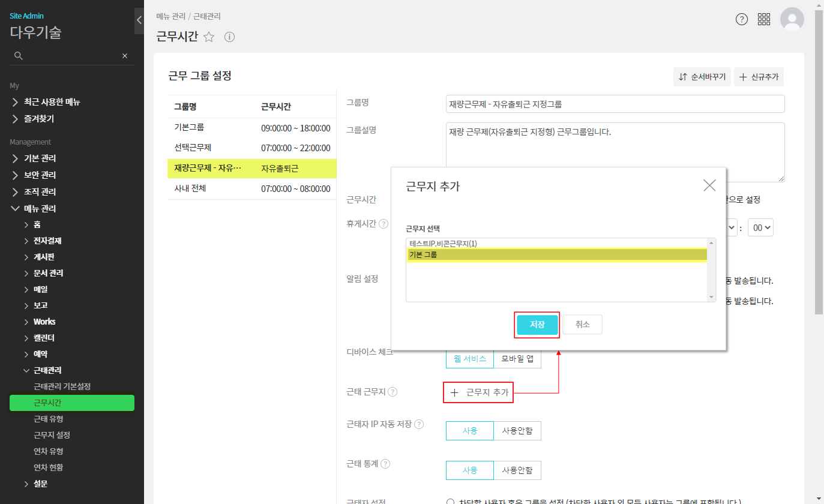Open 근태 유형 in the sidebar

click(48, 419)
